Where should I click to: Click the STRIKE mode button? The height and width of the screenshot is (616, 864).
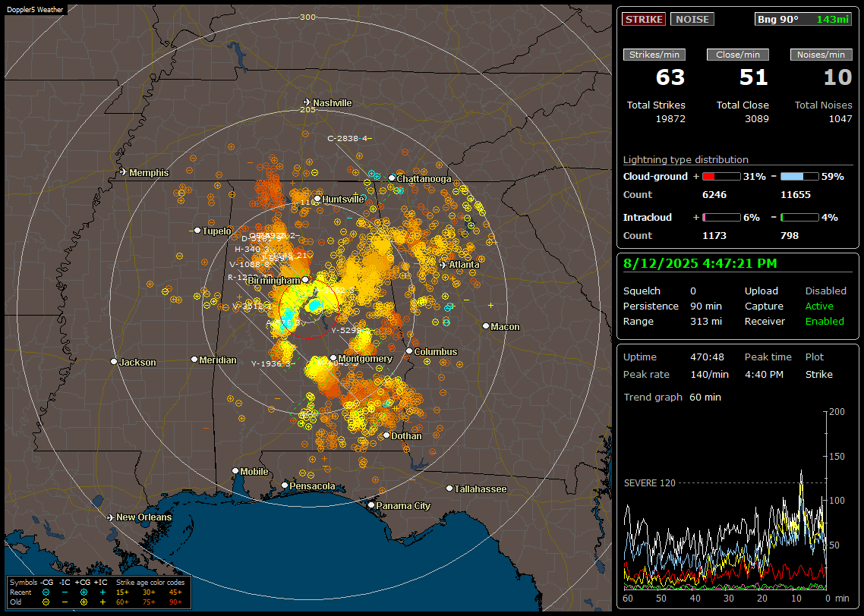644,19
